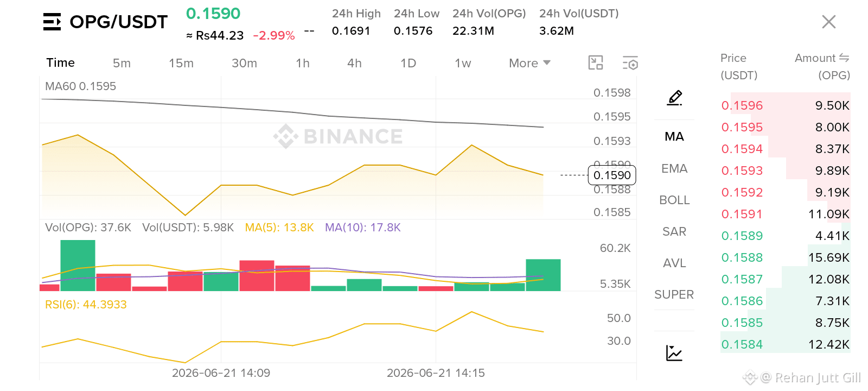Select the Time interval tab

60,63
